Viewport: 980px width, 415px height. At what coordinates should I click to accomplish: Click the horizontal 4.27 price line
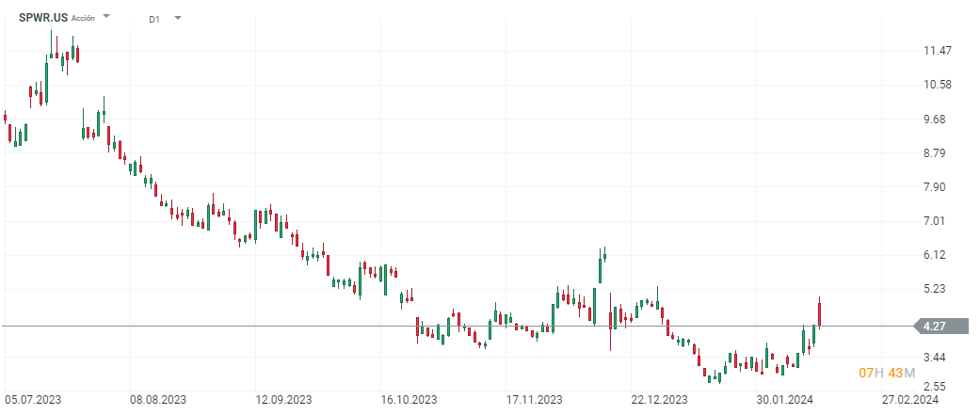point(457,326)
